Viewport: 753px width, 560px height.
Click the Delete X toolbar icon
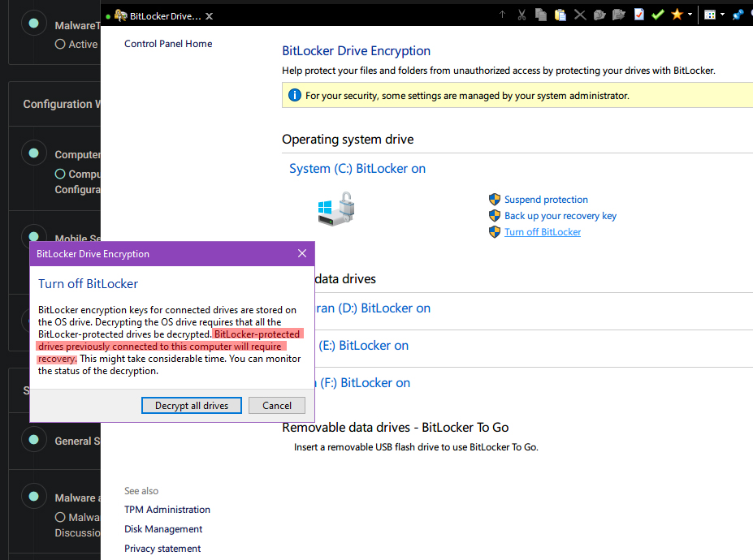pos(580,15)
